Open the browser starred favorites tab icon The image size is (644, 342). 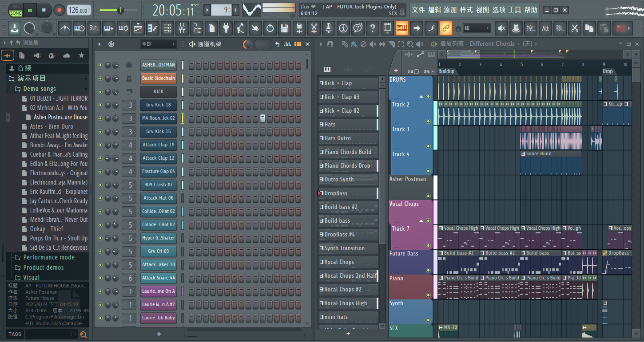81,55
